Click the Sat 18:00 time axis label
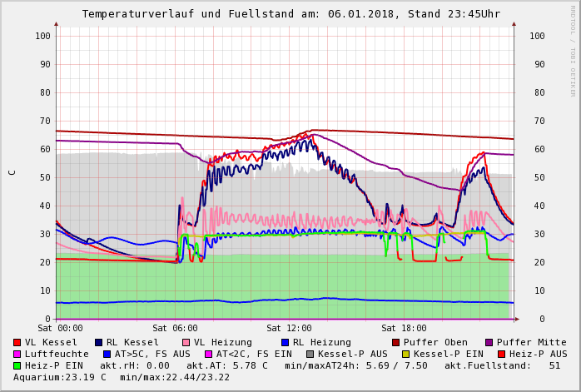This screenshot has height=392, width=581. click(404, 328)
